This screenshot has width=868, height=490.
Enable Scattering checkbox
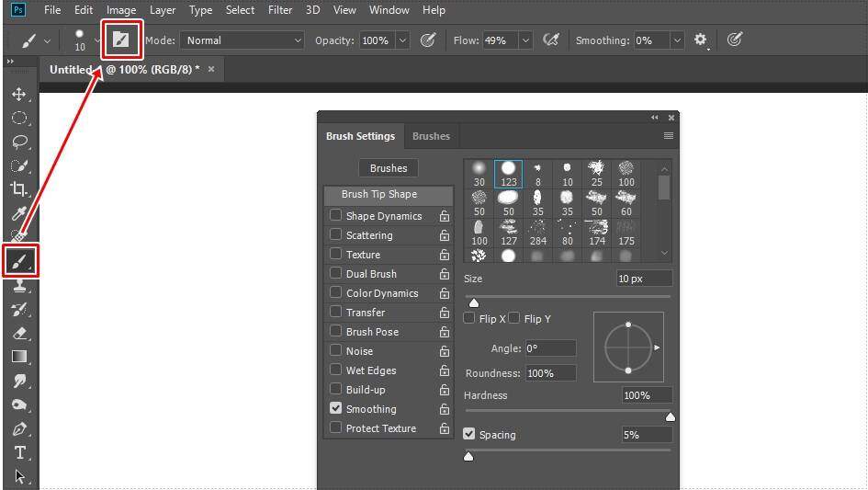[335, 234]
